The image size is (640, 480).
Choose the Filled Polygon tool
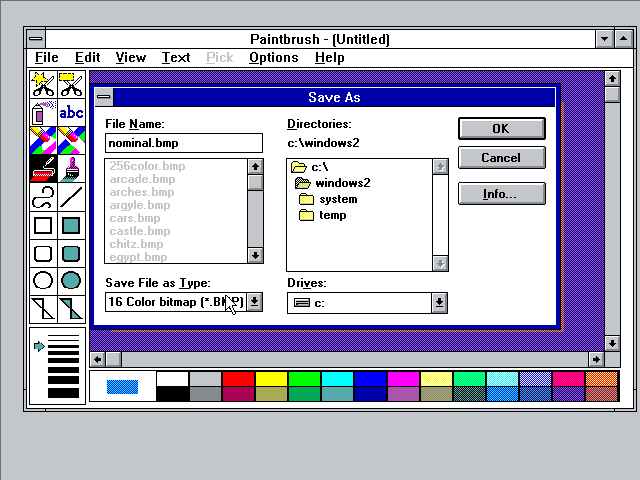(71, 309)
